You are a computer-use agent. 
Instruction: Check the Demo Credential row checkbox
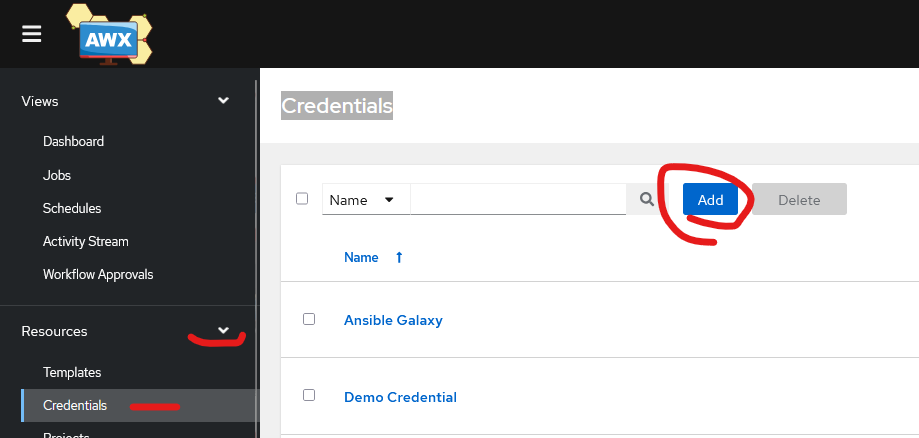click(x=309, y=395)
